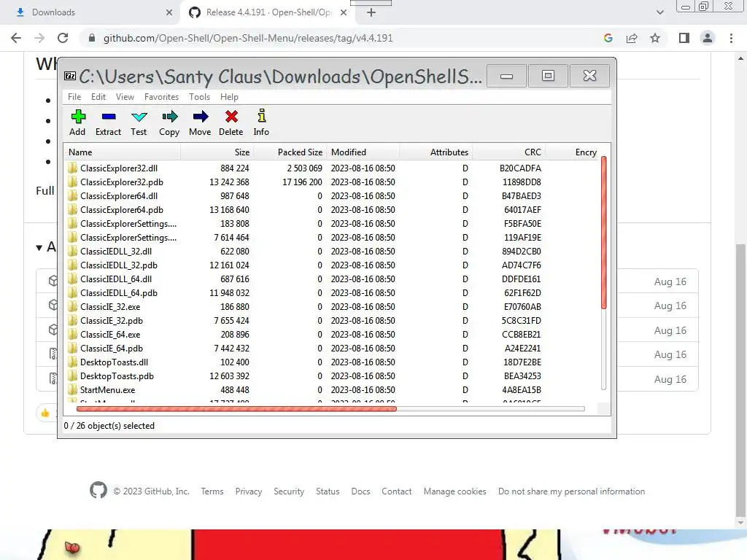This screenshot has width=747, height=560.
Task: Click the Add toolbar icon in 7-Zip
Action: (77, 117)
